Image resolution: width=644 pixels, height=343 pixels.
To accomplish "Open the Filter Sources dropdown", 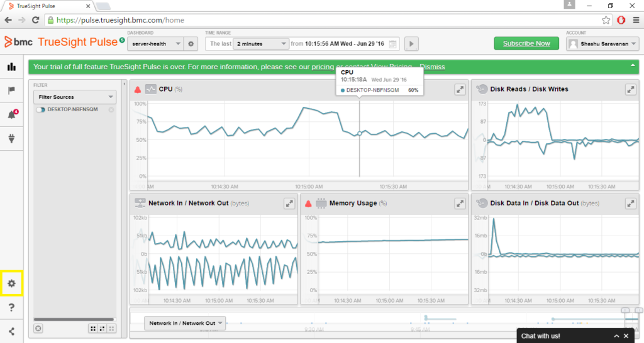I will pos(75,97).
